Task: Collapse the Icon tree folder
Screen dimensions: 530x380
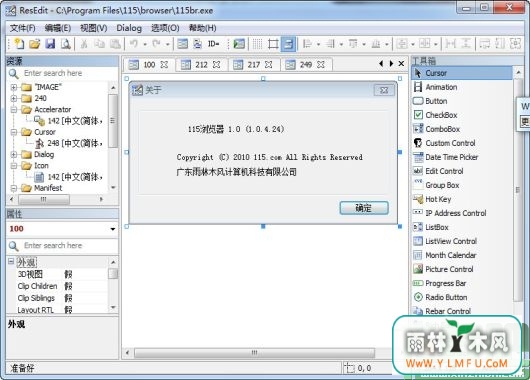Action: 14,166
